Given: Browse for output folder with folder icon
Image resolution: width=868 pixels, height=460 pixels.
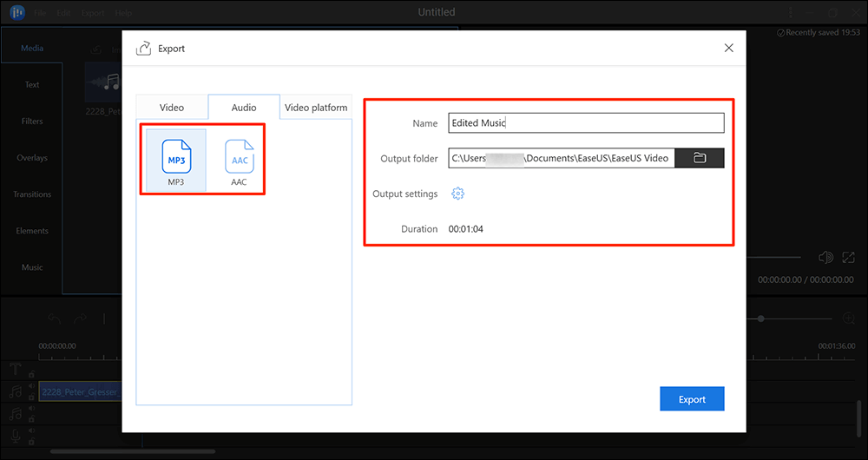Looking at the screenshot, I should (700, 158).
